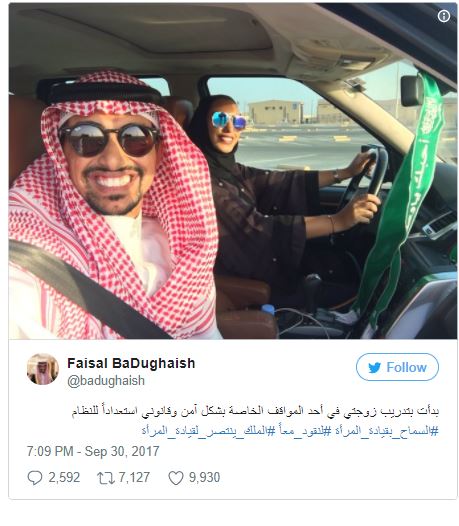Click the Twitter bird icon in Follow

[x=374, y=368]
